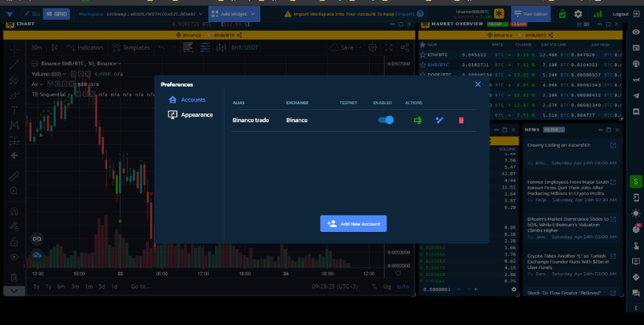Click Add New Account button
Screen dimensions: 644x325
pos(353,223)
